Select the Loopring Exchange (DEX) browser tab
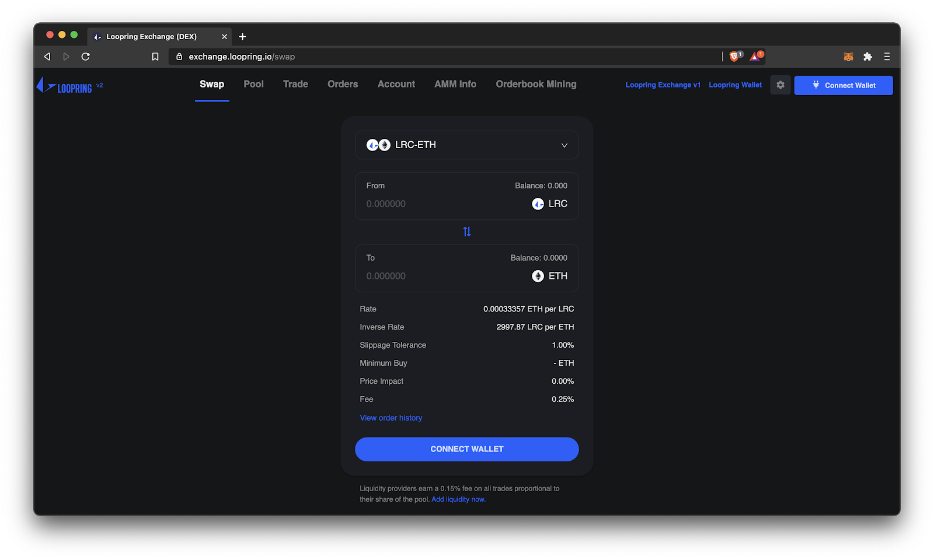 (x=159, y=37)
